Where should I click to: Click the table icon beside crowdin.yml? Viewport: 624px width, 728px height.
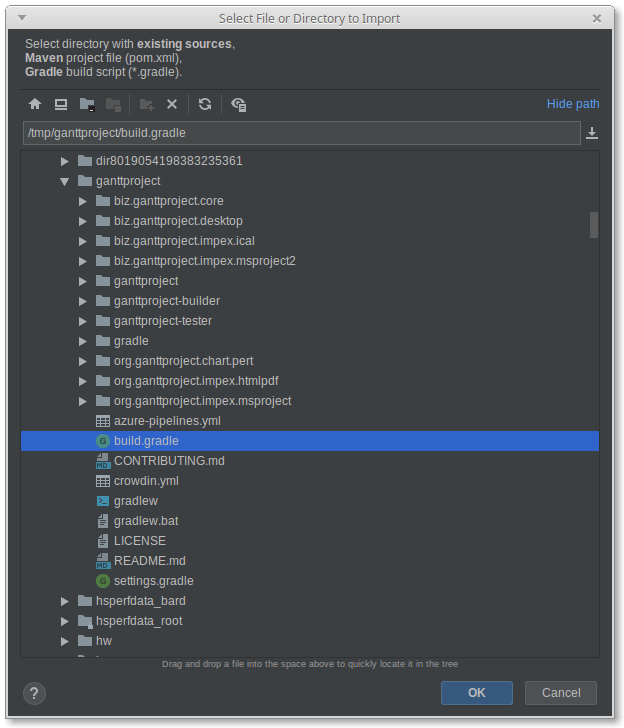[103, 481]
